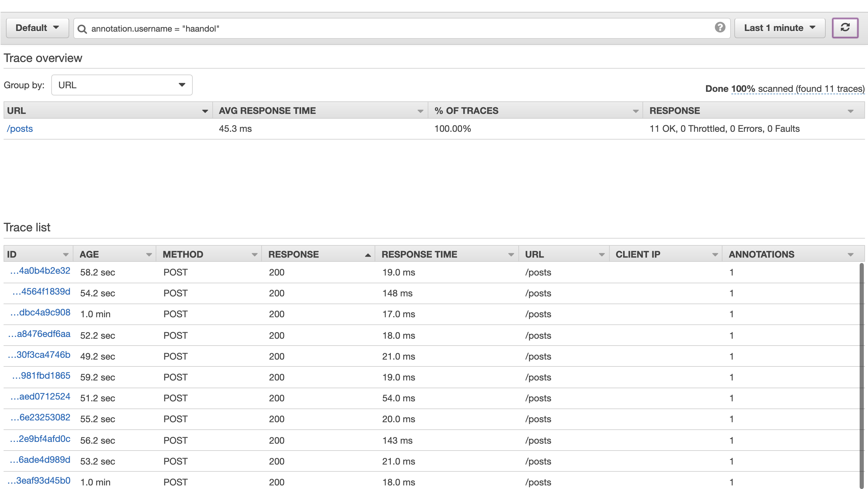
Task: Expand the Group by URL combo box
Action: [x=122, y=85]
